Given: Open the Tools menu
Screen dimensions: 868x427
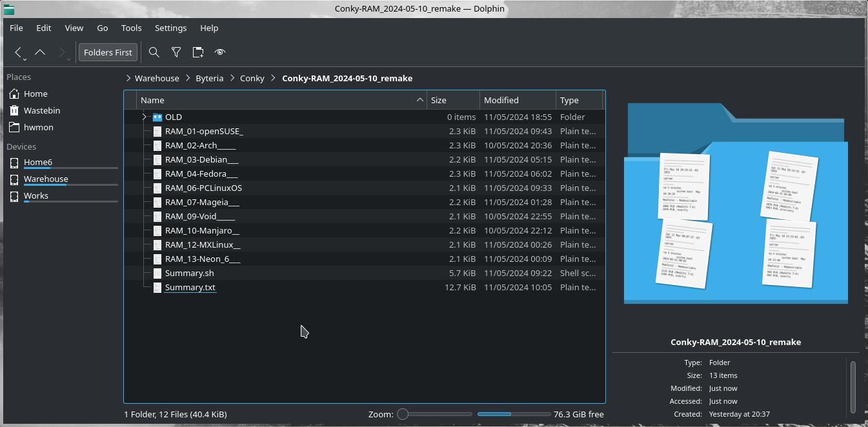Looking at the screenshot, I should (131, 28).
